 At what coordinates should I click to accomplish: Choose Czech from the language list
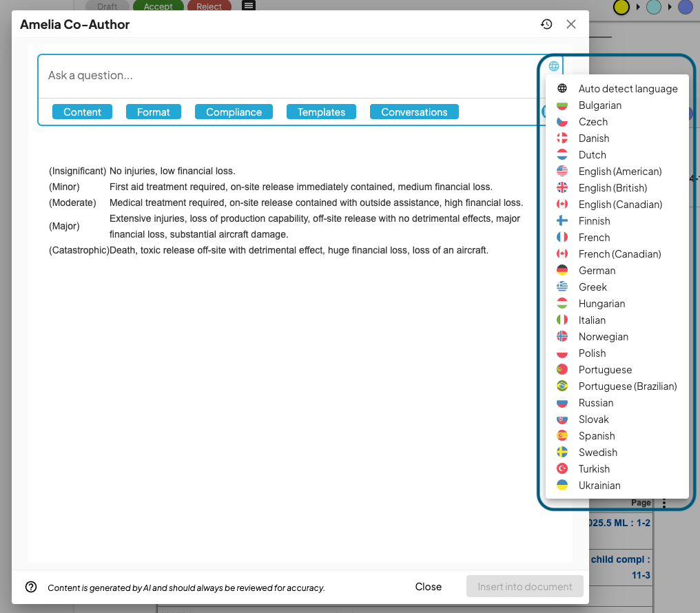click(617, 122)
